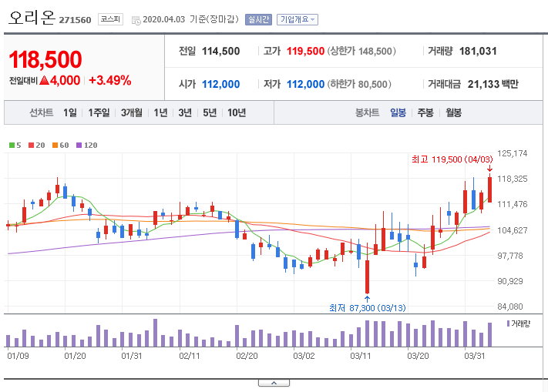Click the stock name 오리온
This screenshot has width=548, height=392.
point(32,18)
